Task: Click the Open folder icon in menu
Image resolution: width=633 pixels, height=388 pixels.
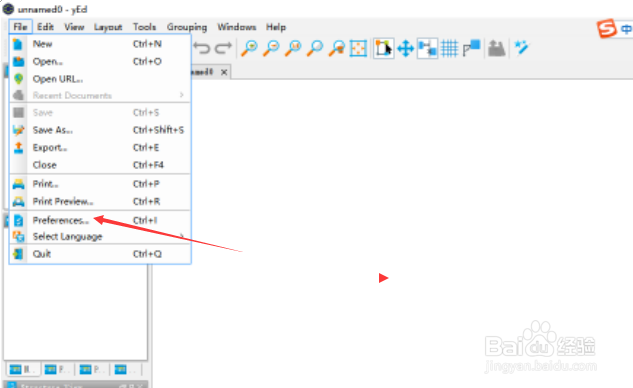Action: tap(18, 61)
